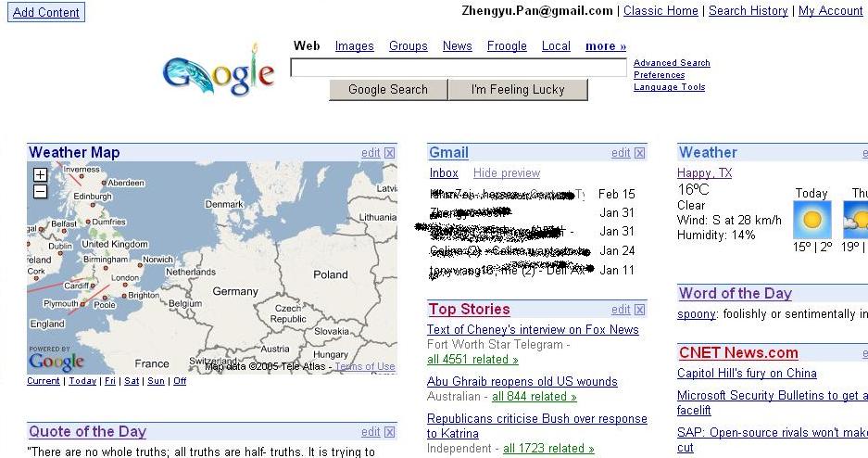The height and width of the screenshot is (458, 868).
Task: Edit the Quote of the Day module
Action: (371, 432)
